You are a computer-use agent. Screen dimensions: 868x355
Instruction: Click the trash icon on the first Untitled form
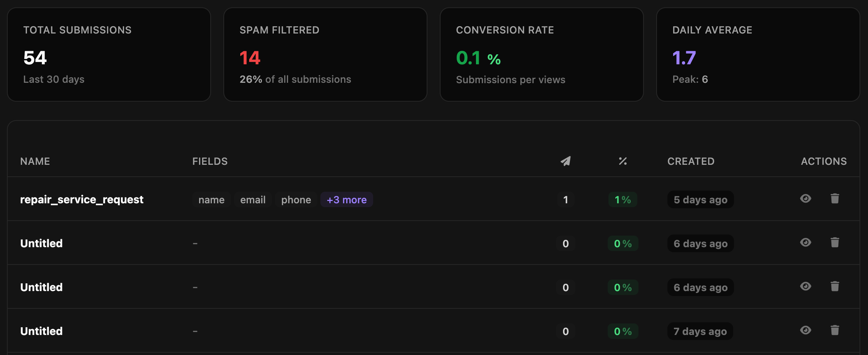coord(835,243)
